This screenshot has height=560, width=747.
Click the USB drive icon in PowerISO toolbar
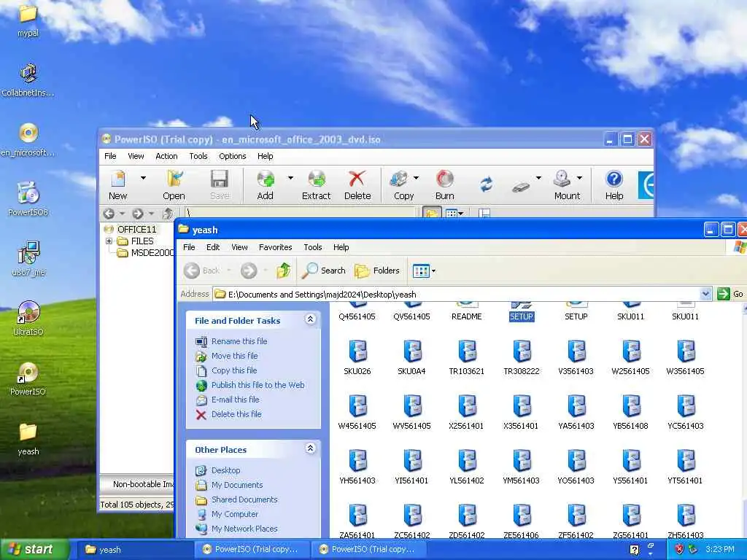pyautogui.click(x=521, y=187)
